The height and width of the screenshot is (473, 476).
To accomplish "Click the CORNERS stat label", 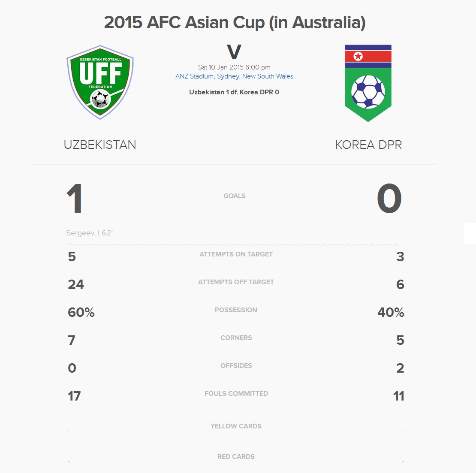I will tap(236, 338).
